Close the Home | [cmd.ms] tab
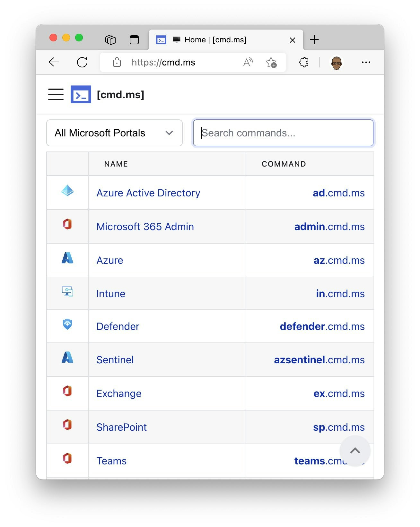Viewport: 420px width, 527px height. (x=292, y=40)
